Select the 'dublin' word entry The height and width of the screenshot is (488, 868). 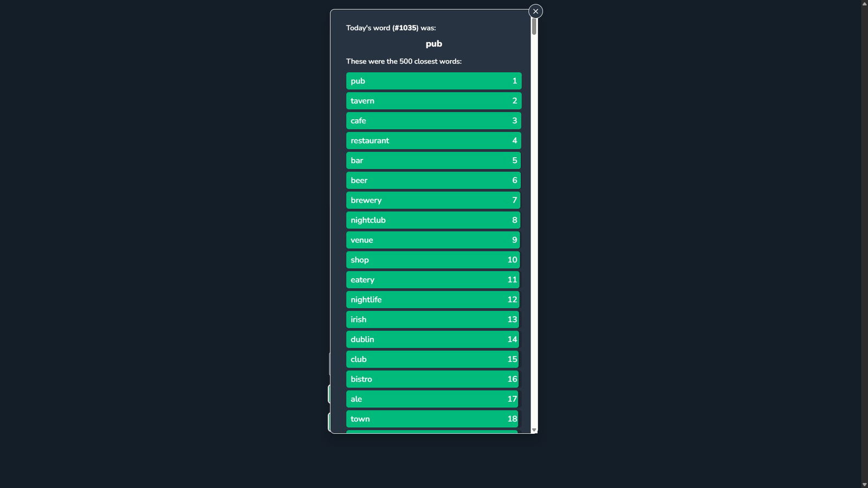433,339
